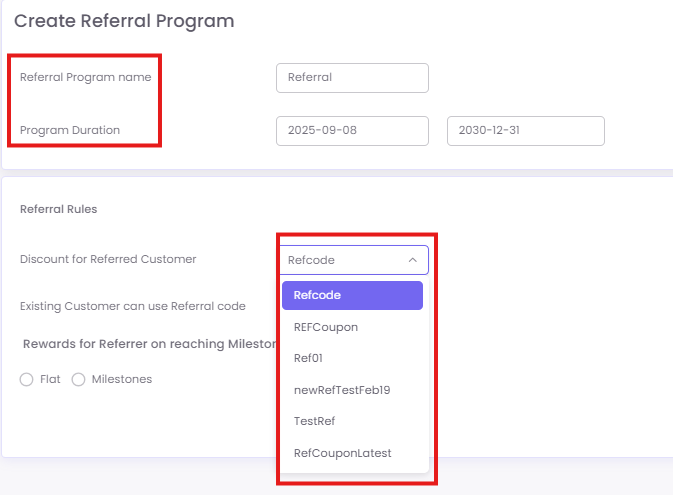Viewport: 673px width, 495px height.
Task: Click the Discount for Referred Customer label
Action: point(108,259)
